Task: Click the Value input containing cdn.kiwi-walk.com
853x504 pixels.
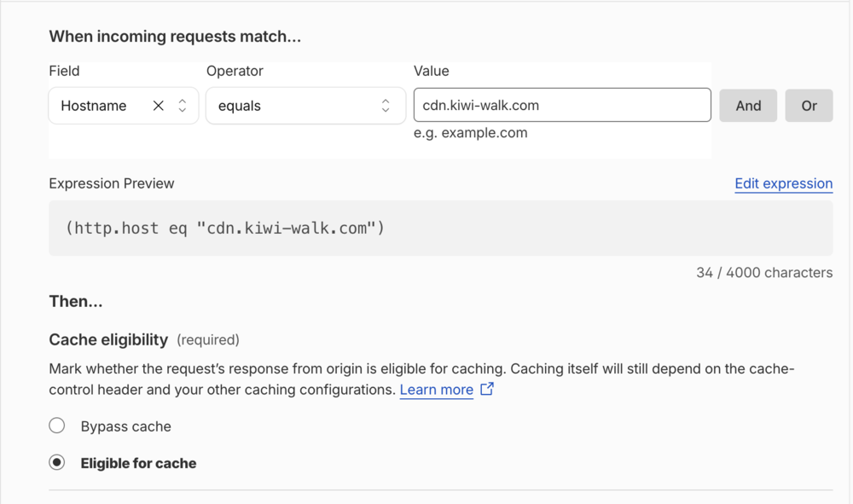Action: tap(562, 105)
